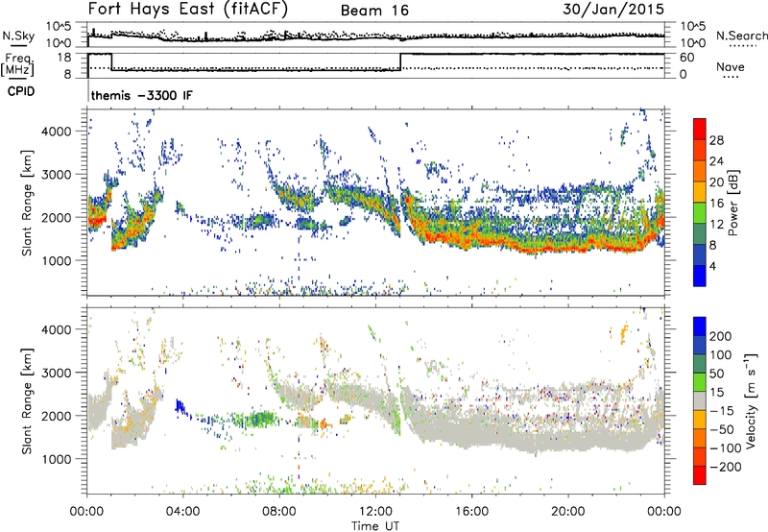Click the red segment of velocity colorbar
This screenshot has height=532, width=768.
point(700,475)
